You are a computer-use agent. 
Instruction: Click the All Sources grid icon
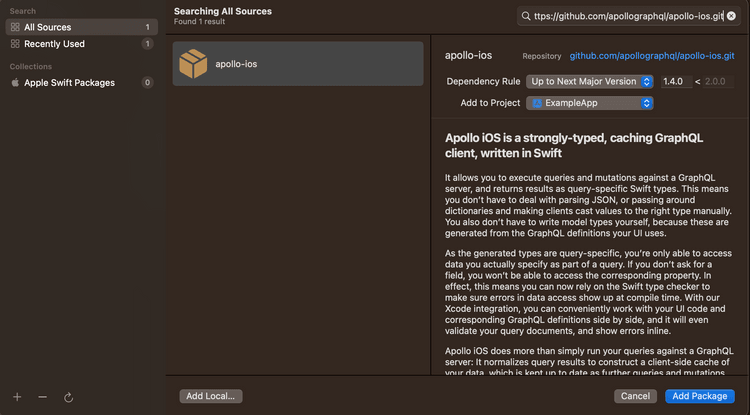[x=15, y=27]
